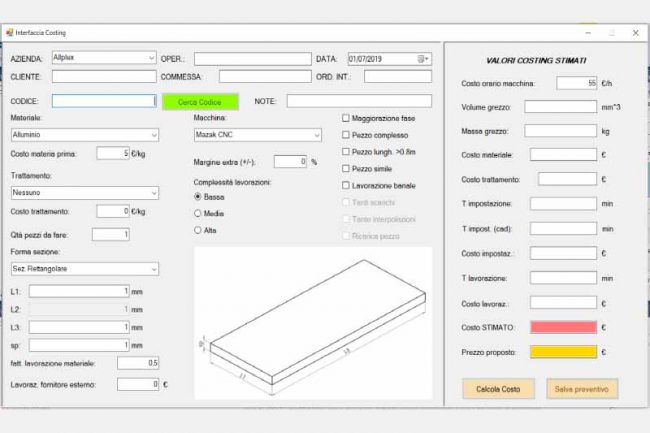Click the red Costo STIMATO field
The image size is (650, 433).
coord(563,327)
